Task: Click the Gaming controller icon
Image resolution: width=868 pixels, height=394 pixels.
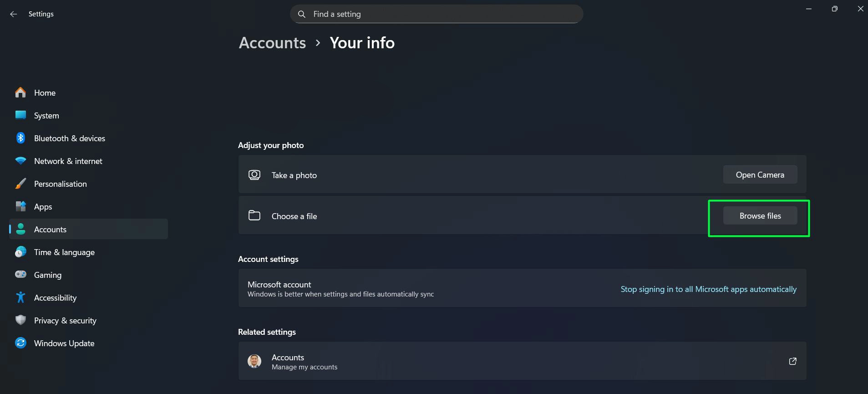Action: (20, 274)
